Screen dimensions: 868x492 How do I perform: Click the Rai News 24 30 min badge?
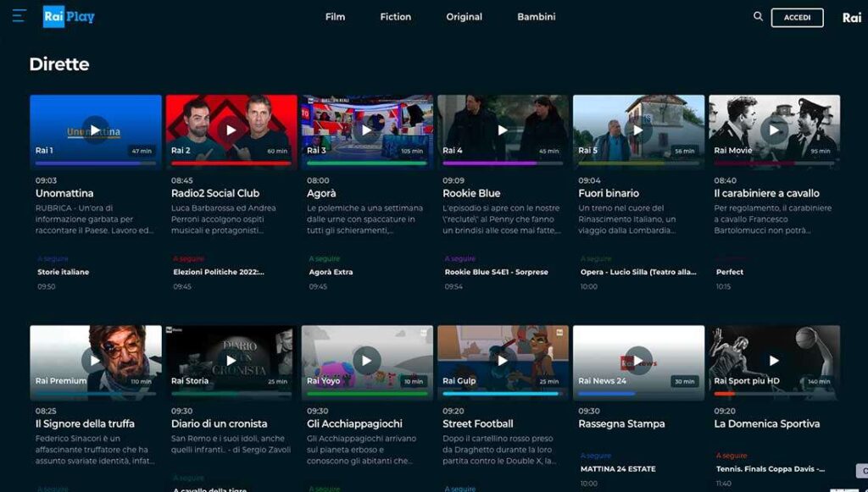click(x=685, y=381)
